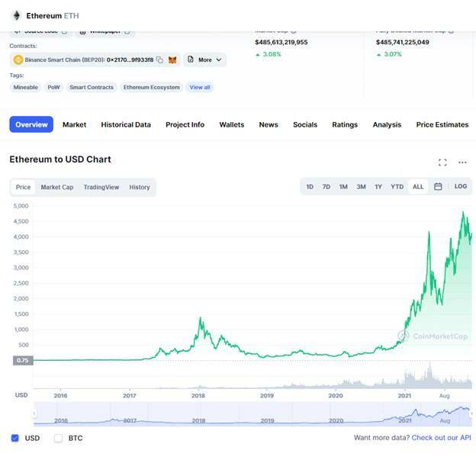The height and width of the screenshot is (460, 476).
Task: Select the Price chart view
Action: pos(23,187)
